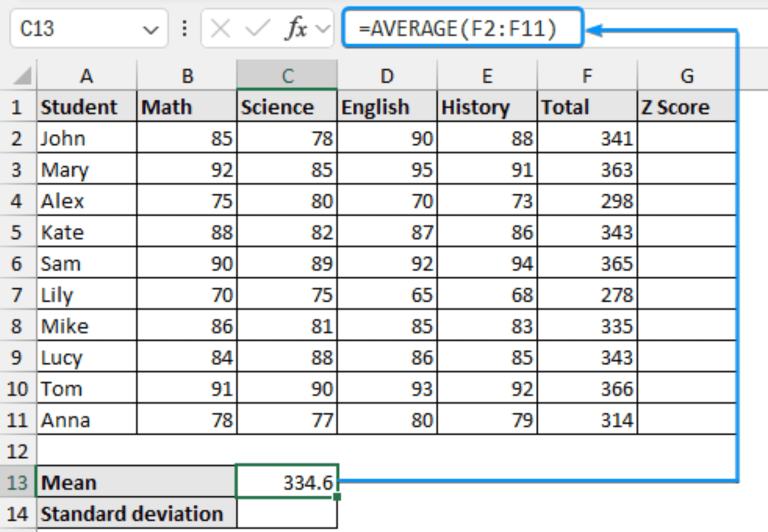768x532 pixels.
Task: Click the green fill handle on cell C13
Action: click(x=337, y=496)
